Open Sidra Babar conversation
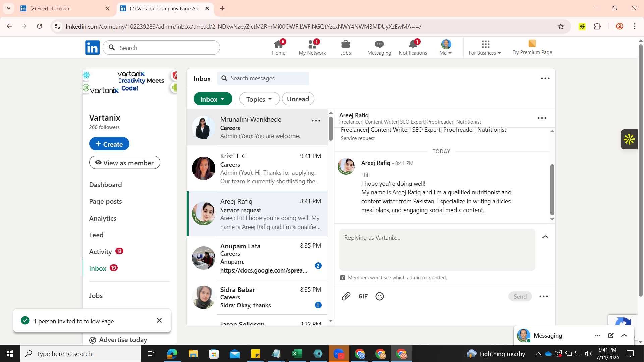644x362 pixels. pyautogui.click(x=257, y=297)
